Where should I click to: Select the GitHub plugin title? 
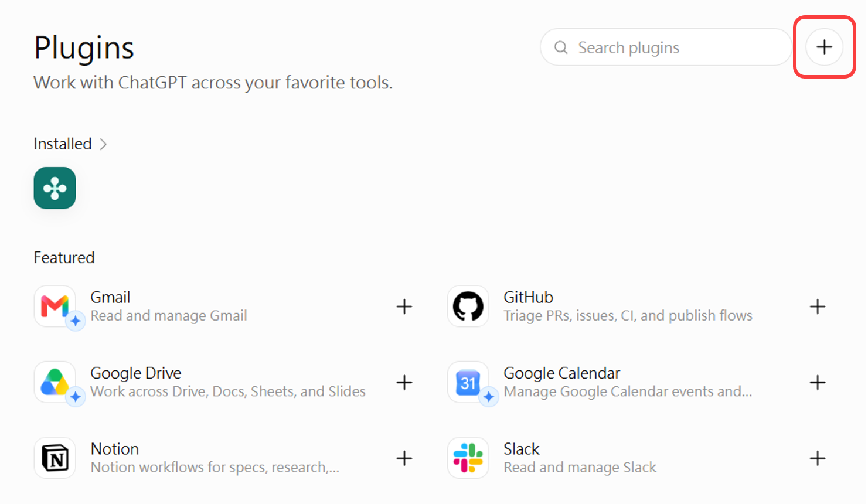click(528, 297)
